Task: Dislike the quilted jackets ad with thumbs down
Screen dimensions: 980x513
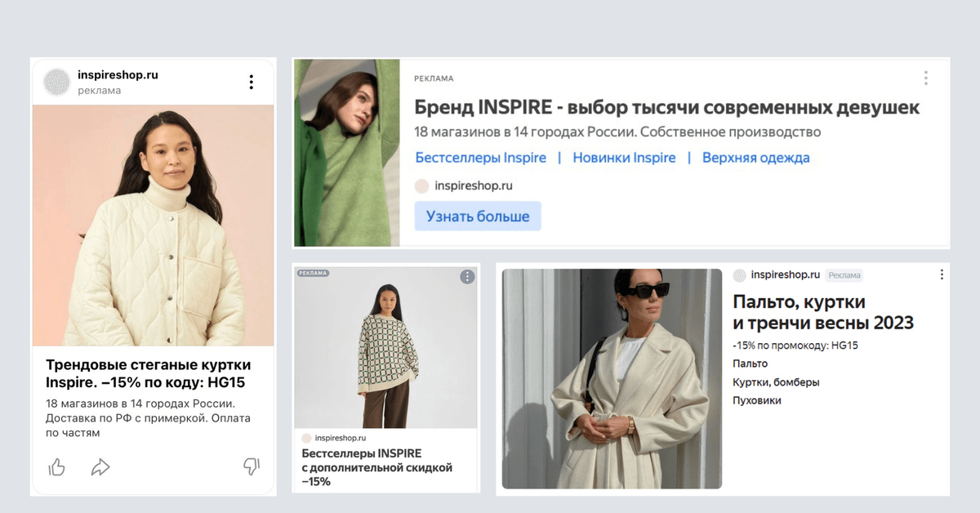Action: coord(251,466)
